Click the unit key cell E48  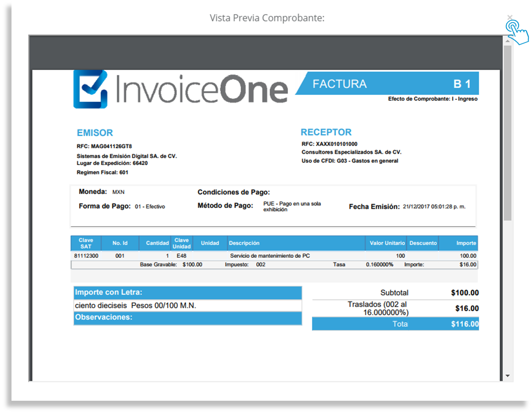181,256
